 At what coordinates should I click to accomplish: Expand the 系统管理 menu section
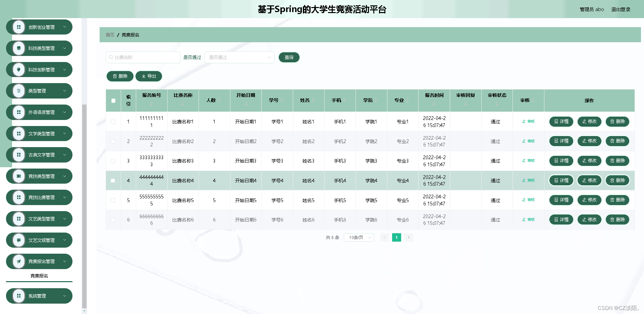[39, 296]
